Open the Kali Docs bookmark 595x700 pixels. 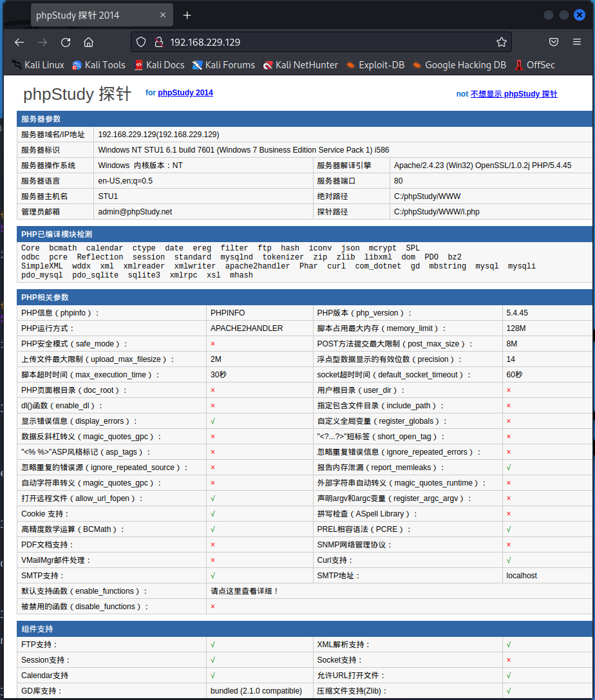159,65
